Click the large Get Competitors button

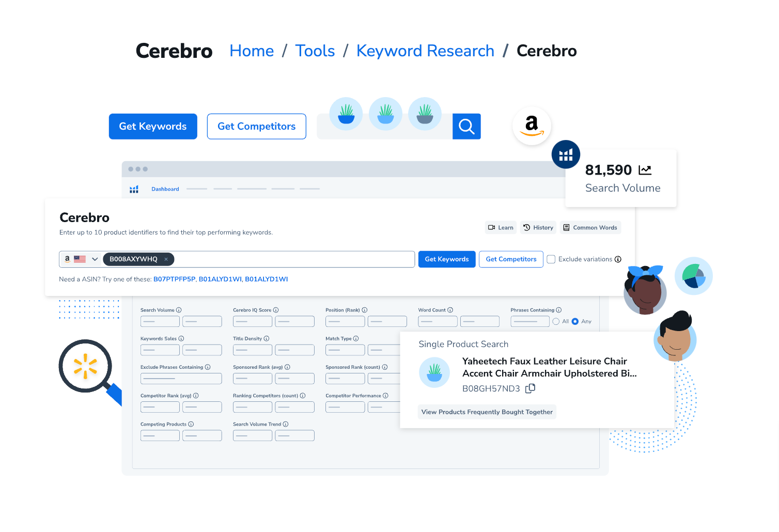point(257,127)
